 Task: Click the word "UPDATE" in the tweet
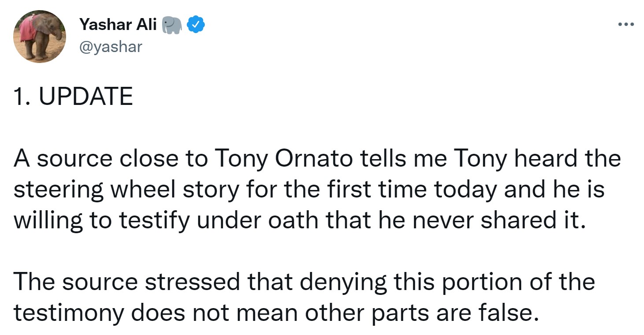coord(86,97)
